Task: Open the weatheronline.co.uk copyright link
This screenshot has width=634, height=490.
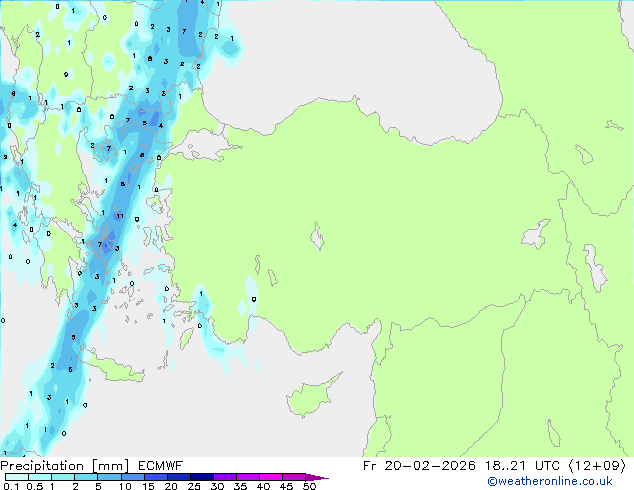Action: 549,481
